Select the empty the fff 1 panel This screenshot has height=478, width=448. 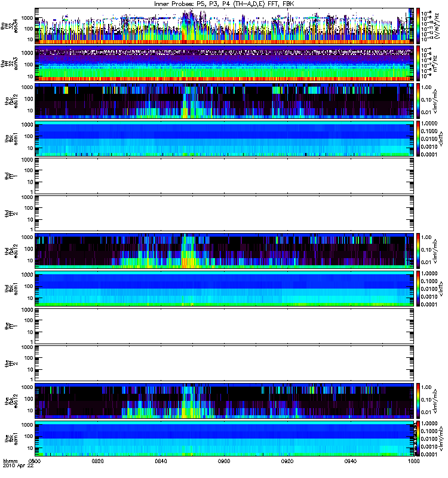(225, 326)
